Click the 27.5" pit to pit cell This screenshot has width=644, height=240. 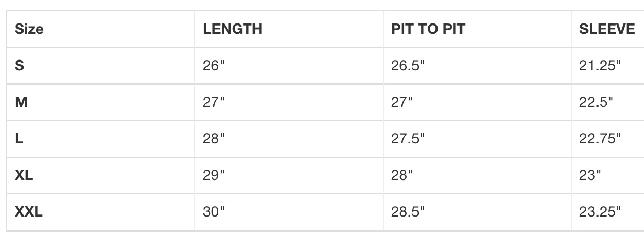(x=408, y=139)
